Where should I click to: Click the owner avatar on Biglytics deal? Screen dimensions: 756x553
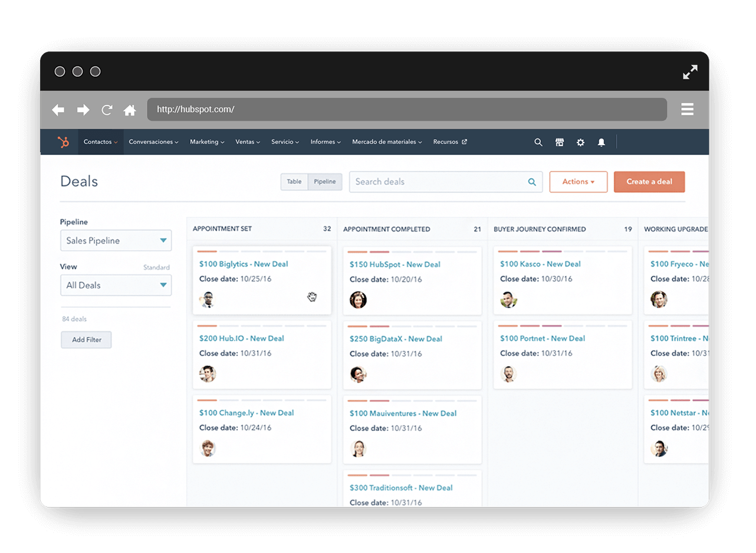tap(208, 299)
